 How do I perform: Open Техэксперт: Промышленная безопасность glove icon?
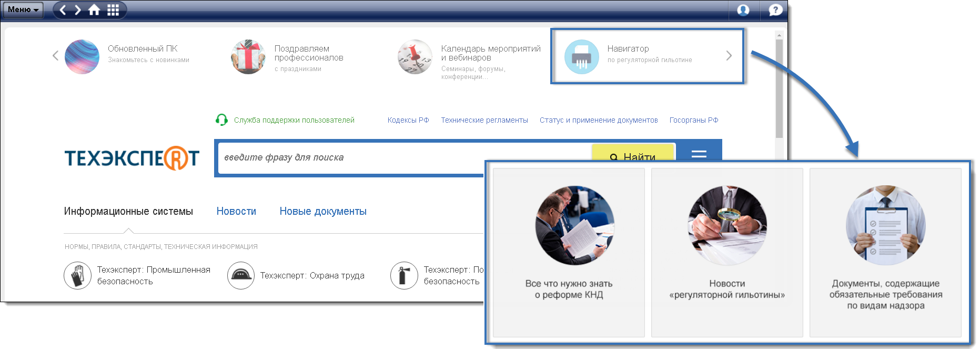pyautogui.click(x=77, y=276)
